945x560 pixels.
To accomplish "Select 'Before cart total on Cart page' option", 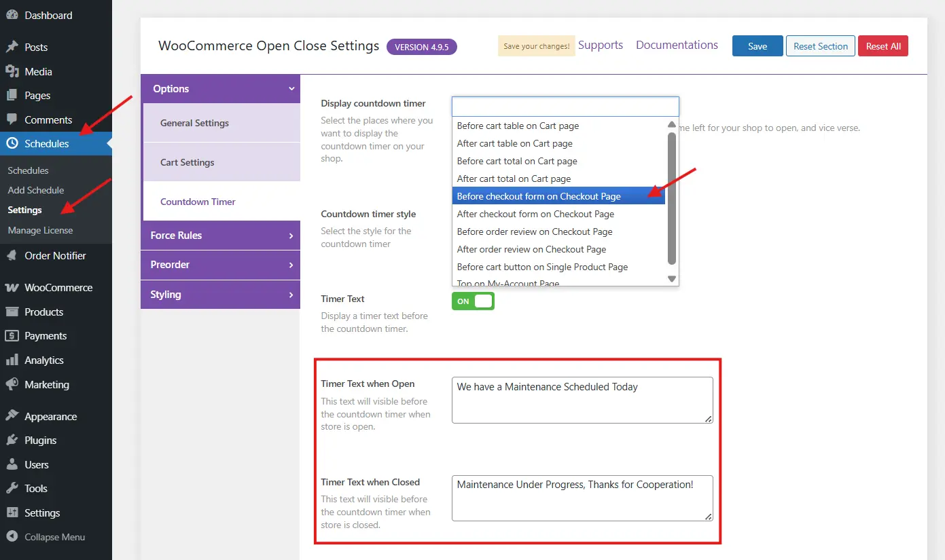I will coord(558,161).
